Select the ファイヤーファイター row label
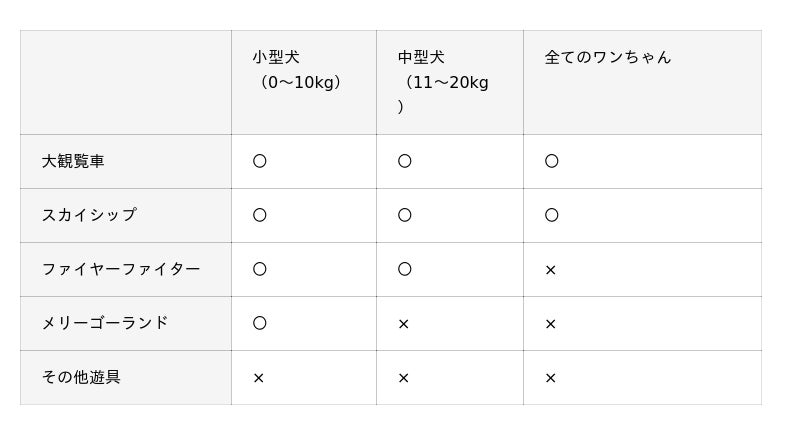 pos(121,269)
